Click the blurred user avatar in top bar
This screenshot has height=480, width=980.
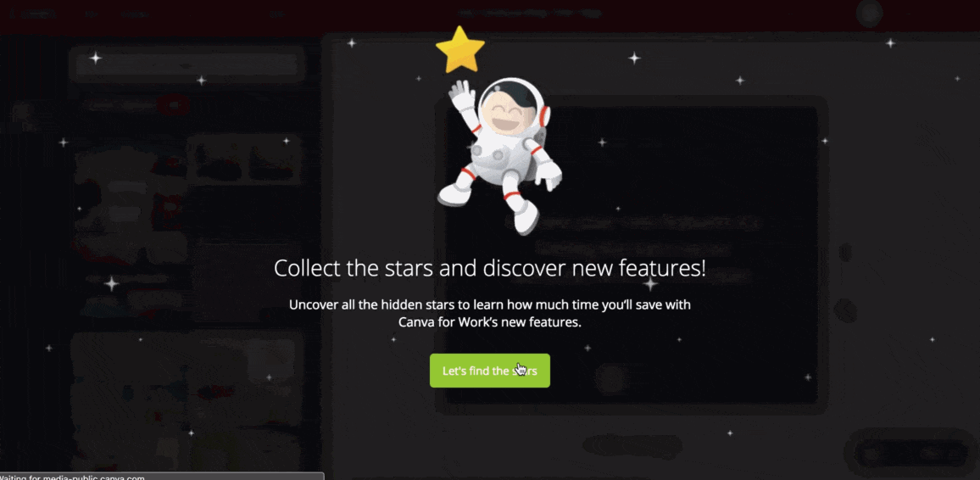coord(870,13)
